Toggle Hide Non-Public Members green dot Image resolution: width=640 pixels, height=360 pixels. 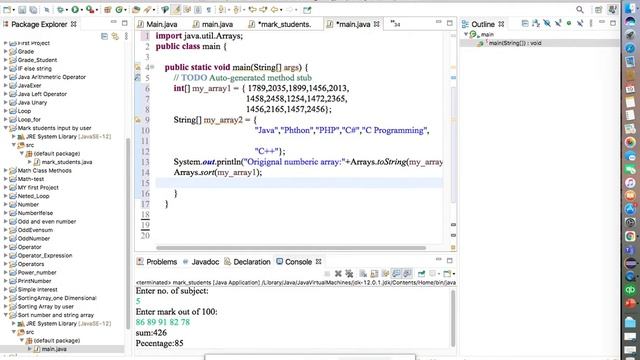tap(569, 24)
